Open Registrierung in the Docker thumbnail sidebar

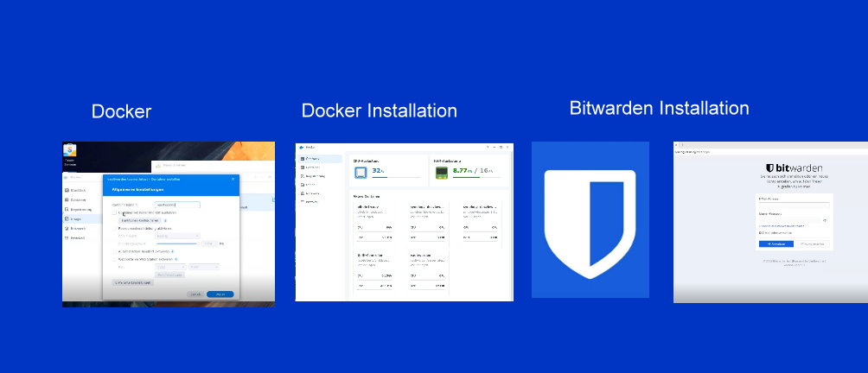pos(80,210)
